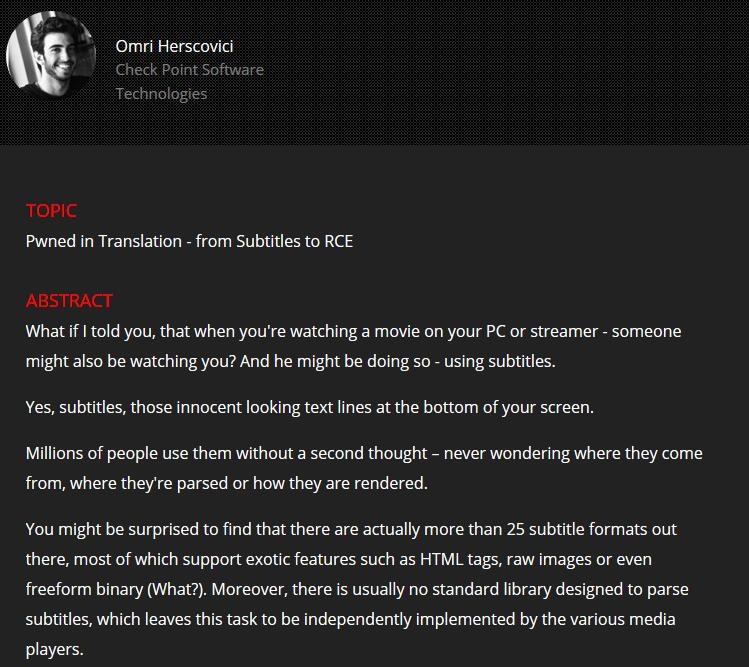The image size is (749, 667).
Task: Click the paragraph starting Millions of people
Action: [x=364, y=468]
